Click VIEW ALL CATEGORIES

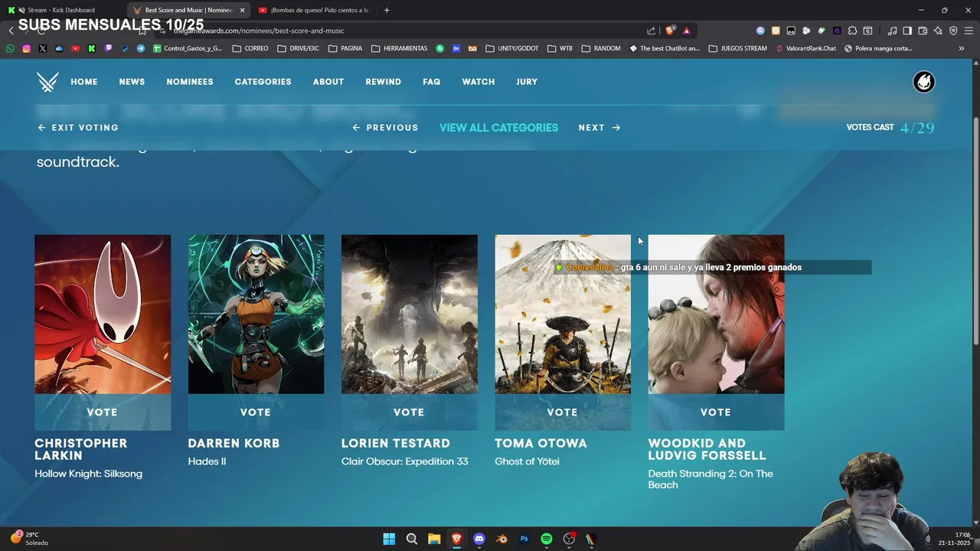[498, 128]
